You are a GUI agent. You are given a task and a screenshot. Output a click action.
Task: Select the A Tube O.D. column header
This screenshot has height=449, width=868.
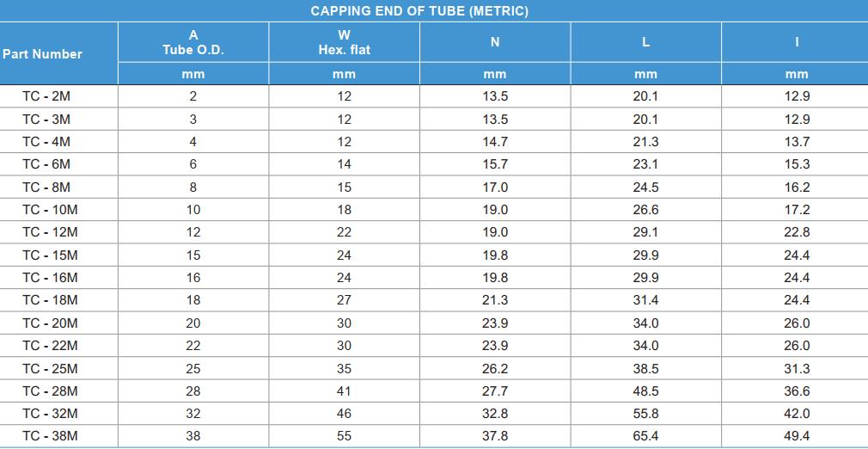coord(193,42)
